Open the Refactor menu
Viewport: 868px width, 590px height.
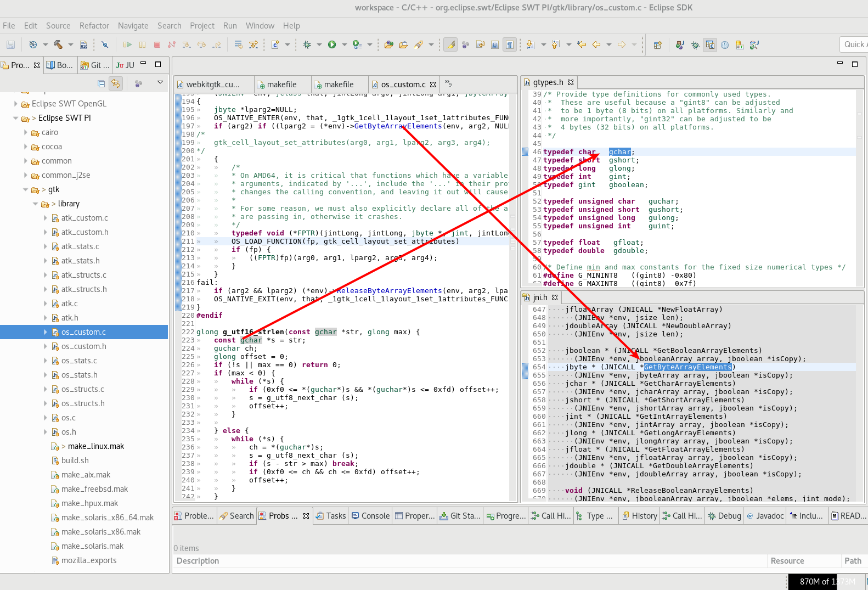pos(94,26)
